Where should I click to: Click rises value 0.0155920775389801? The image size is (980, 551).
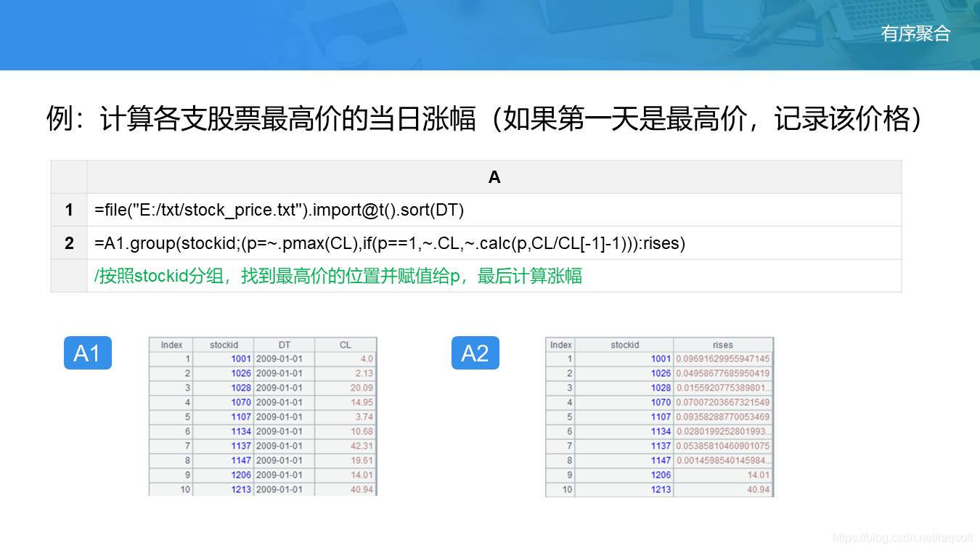pos(723,388)
